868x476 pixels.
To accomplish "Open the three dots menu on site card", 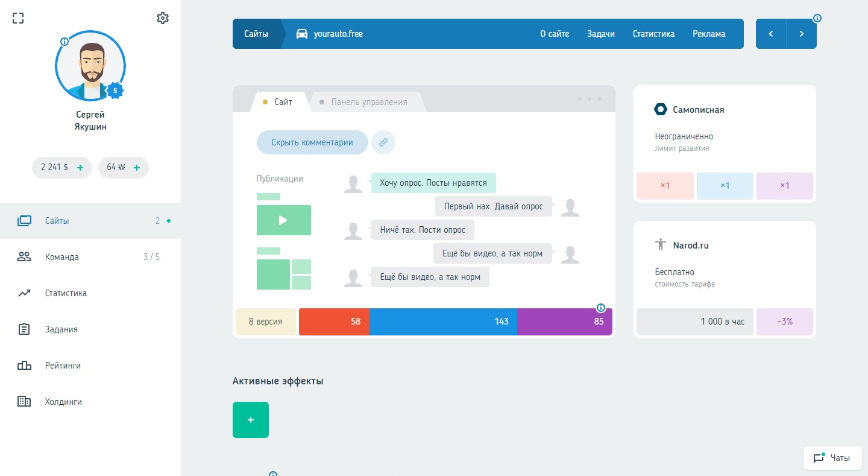I will (x=589, y=99).
